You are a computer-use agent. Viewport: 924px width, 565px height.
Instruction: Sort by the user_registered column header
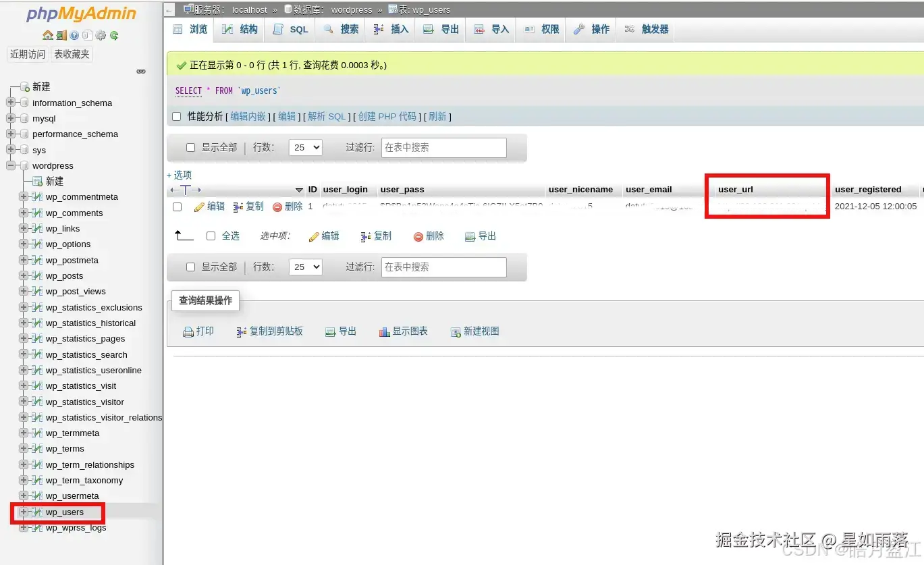coord(868,190)
